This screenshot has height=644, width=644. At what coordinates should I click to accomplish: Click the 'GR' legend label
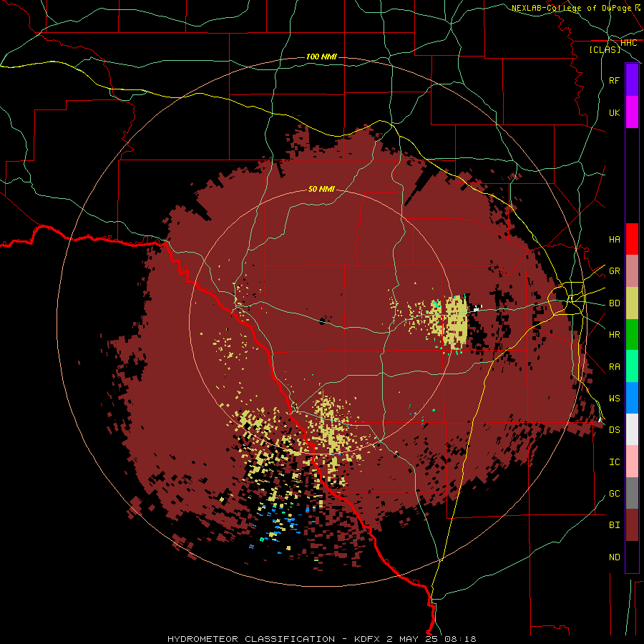(614, 271)
